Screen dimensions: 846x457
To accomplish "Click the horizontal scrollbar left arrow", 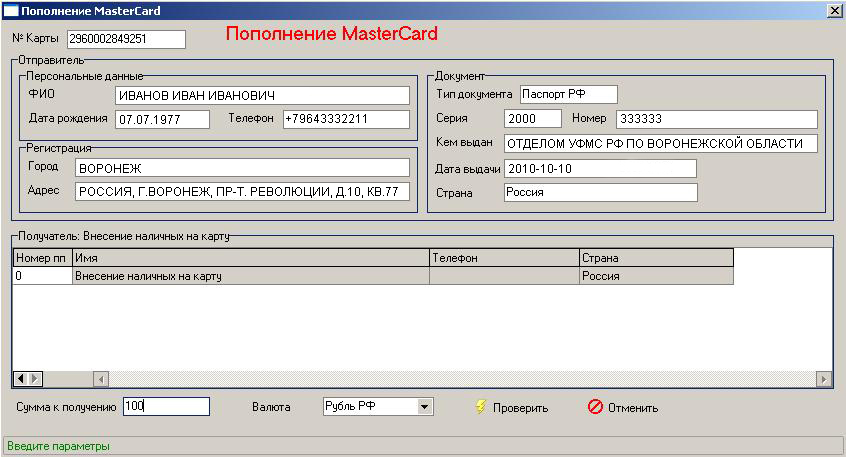I will (x=101, y=379).
